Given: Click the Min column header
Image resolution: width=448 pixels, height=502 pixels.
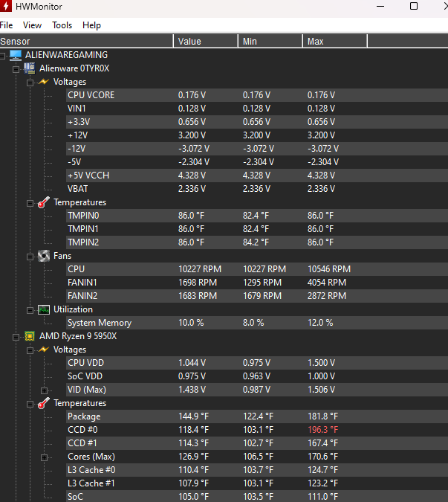Looking at the screenshot, I should click(270, 42).
